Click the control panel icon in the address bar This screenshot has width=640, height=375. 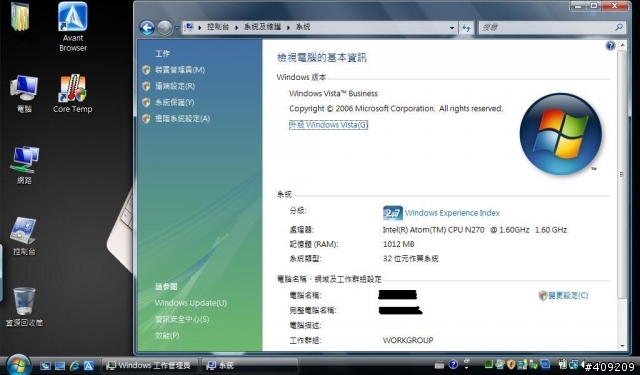click(x=189, y=27)
